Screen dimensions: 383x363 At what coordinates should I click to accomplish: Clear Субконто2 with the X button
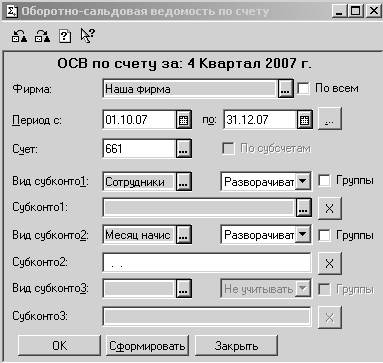click(330, 263)
